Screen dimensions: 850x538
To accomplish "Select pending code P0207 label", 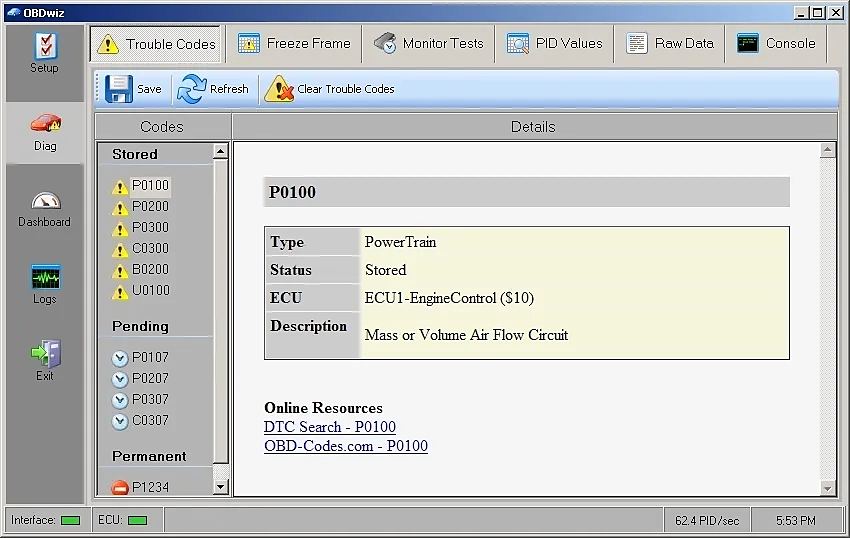I will pos(150,378).
